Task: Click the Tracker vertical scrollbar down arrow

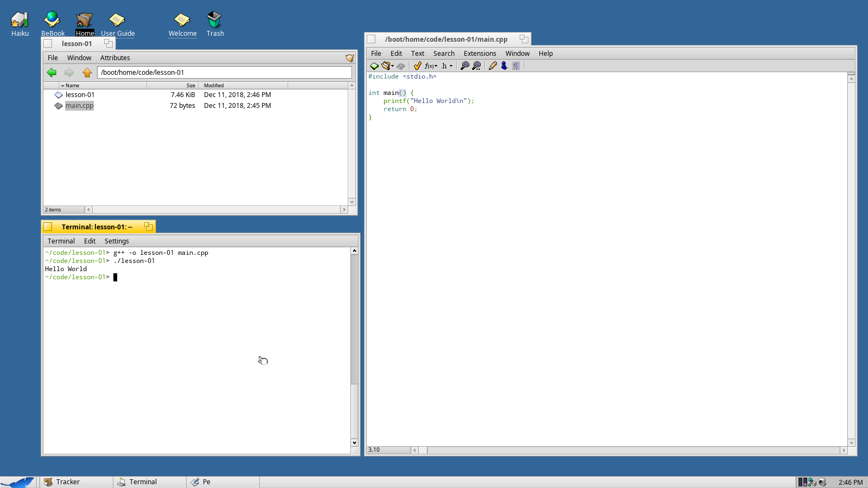Action: coord(352,202)
